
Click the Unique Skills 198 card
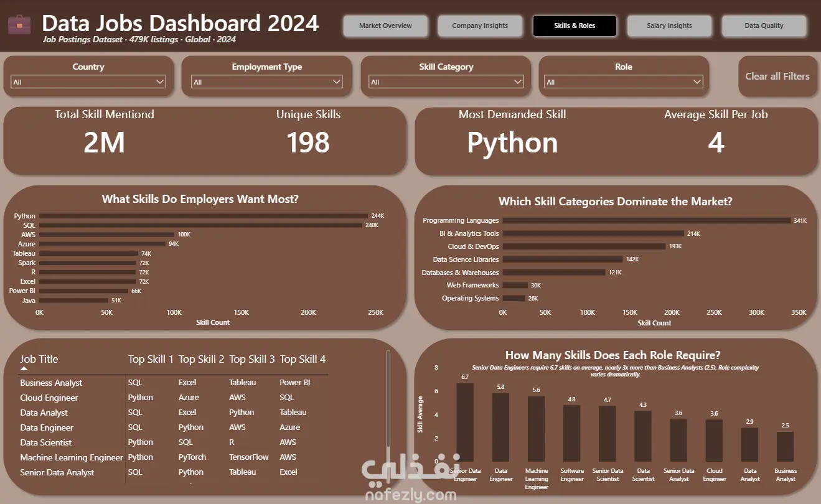[308, 133]
